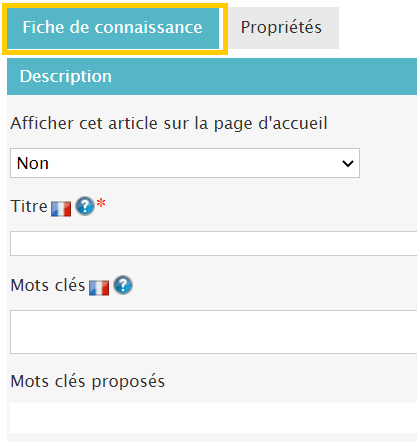Click the Titre field label
Screen dimensions: 417x442
pos(29,206)
